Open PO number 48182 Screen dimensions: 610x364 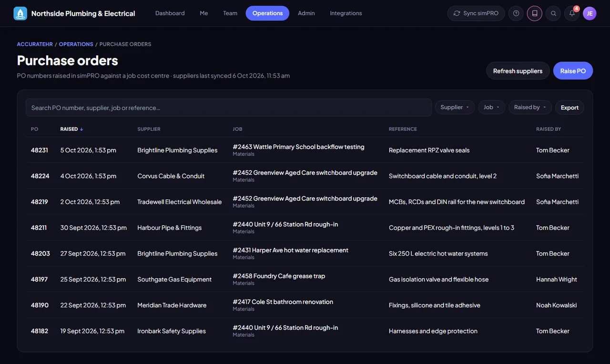40,331
